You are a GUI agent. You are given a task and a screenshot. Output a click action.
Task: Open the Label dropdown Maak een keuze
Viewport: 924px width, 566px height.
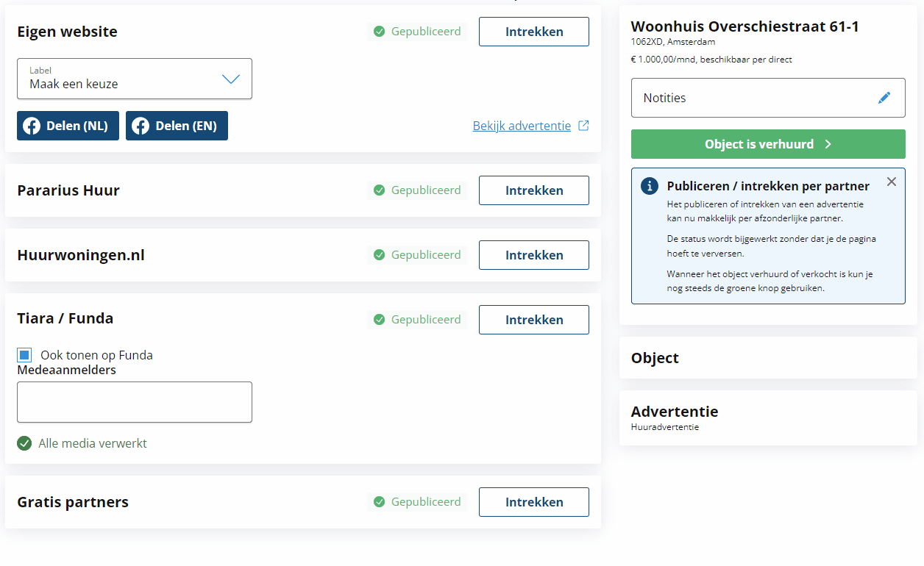(135, 79)
